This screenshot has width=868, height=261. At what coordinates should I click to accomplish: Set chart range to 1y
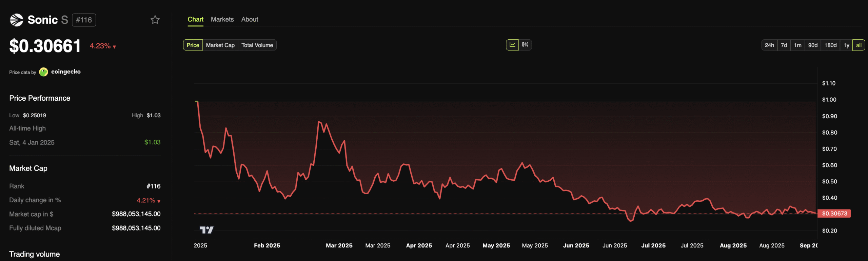(x=846, y=45)
